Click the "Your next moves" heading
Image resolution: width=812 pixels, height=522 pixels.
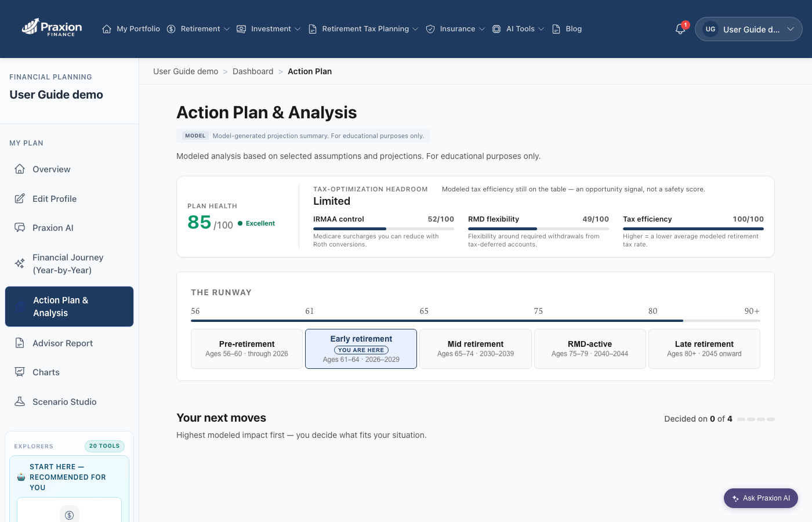point(221,418)
